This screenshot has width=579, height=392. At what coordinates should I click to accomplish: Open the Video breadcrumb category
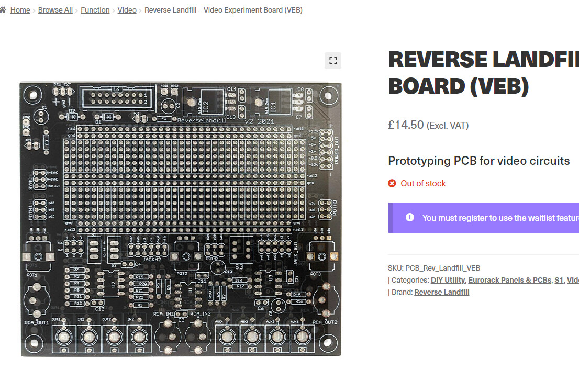coord(127,10)
